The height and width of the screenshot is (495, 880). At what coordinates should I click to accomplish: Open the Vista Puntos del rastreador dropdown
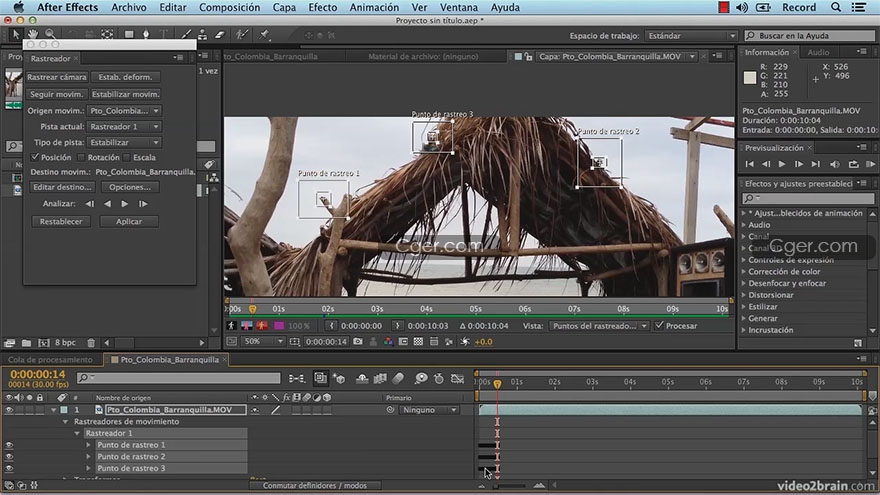click(x=599, y=326)
